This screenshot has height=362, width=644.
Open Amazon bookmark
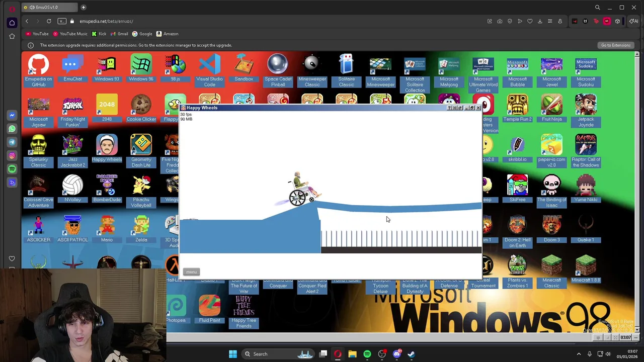[x=167, y=34]
